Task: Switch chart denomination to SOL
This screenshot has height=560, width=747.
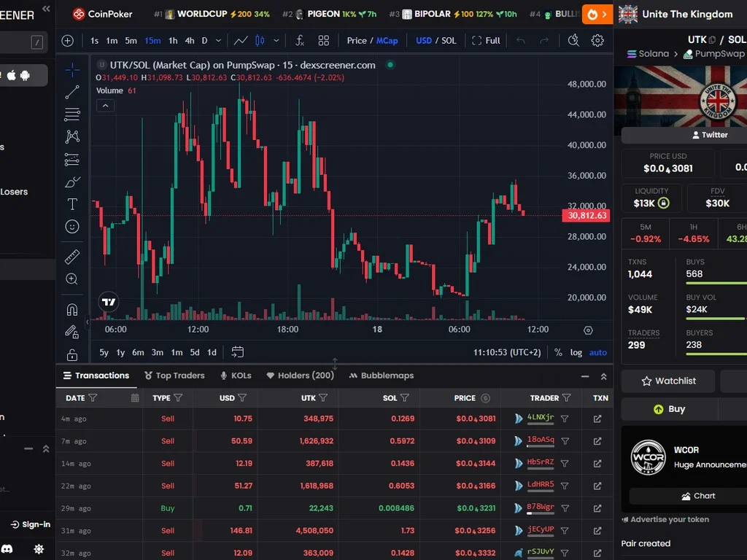Action: pos(449,41)
